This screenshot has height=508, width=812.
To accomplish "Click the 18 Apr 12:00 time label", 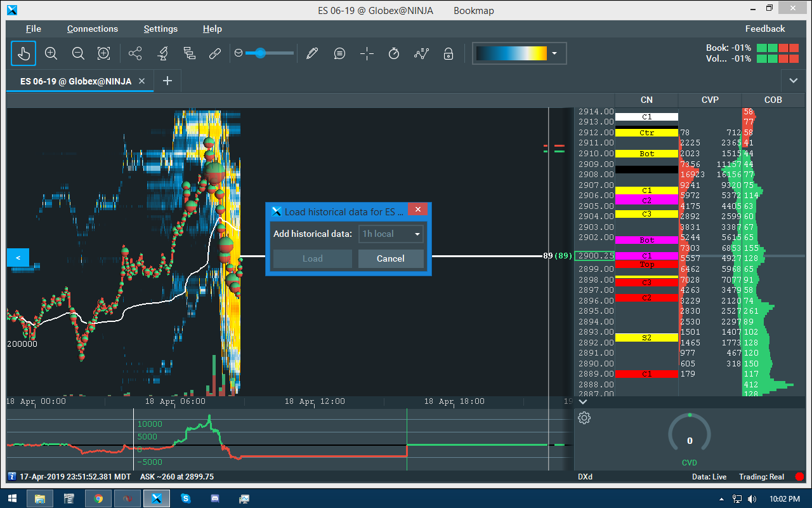I will click(x=315, y=401).
